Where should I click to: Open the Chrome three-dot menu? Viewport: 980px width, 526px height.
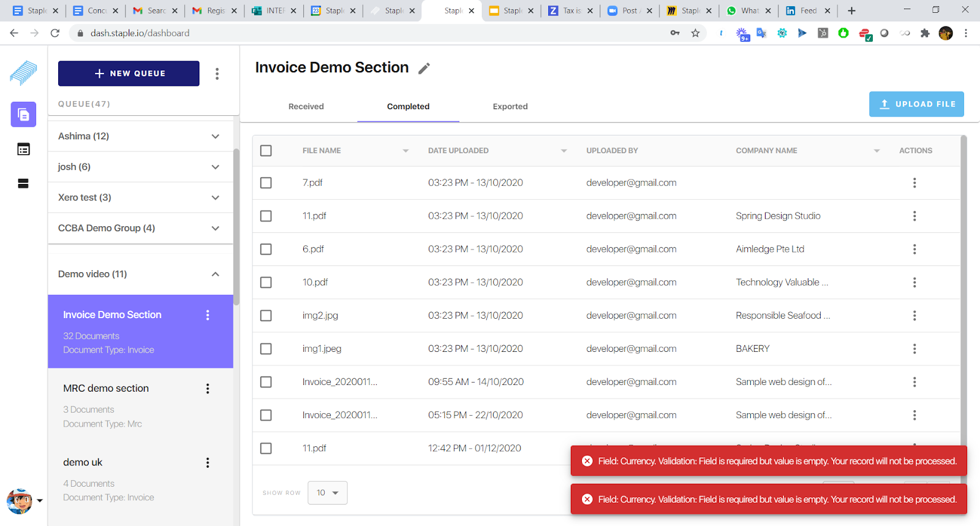click(x=966, y=33)
